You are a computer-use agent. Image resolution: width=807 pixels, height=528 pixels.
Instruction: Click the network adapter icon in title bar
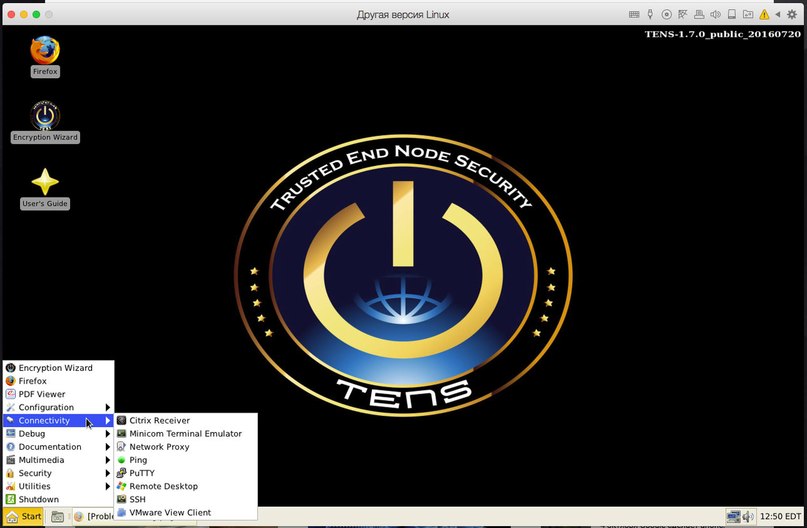pyautogui.click(x=683, y=14)
